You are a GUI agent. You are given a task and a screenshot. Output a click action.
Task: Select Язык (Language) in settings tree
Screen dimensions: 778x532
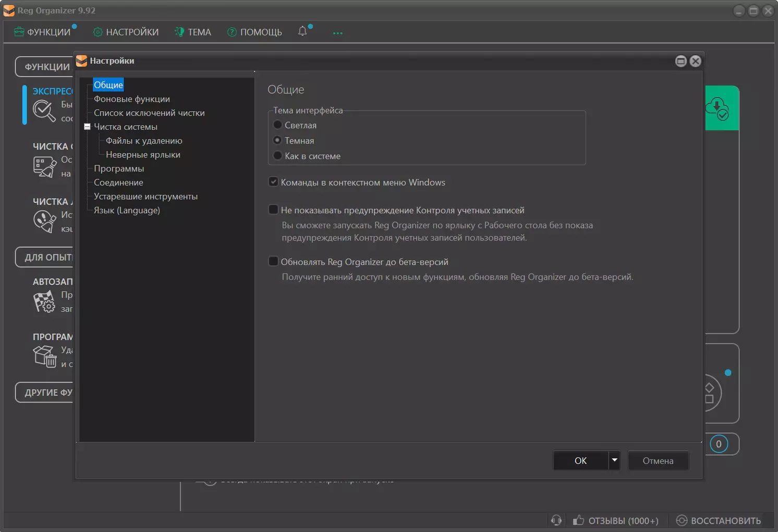(127, 210)
